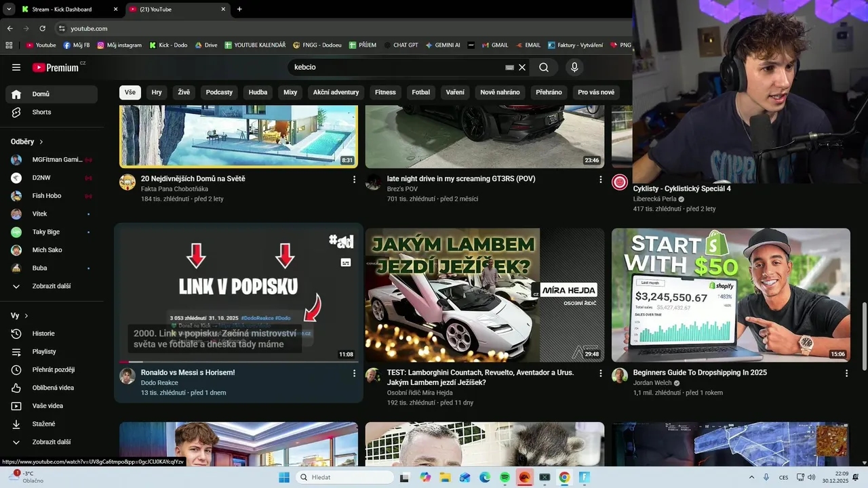The height and width of the screenshot is (488, 868).
Task: Open Buba channel subscription
Action: click(52, 268)
